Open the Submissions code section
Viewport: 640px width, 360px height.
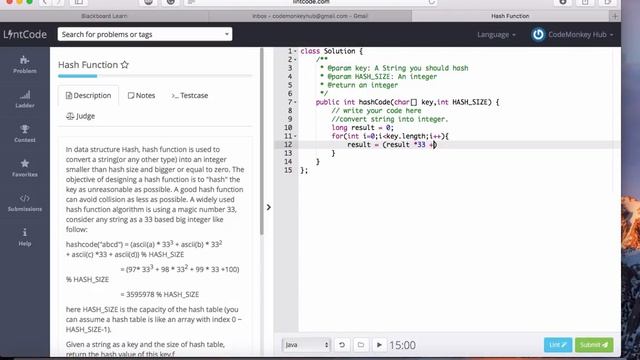click(x=24, y=202)
